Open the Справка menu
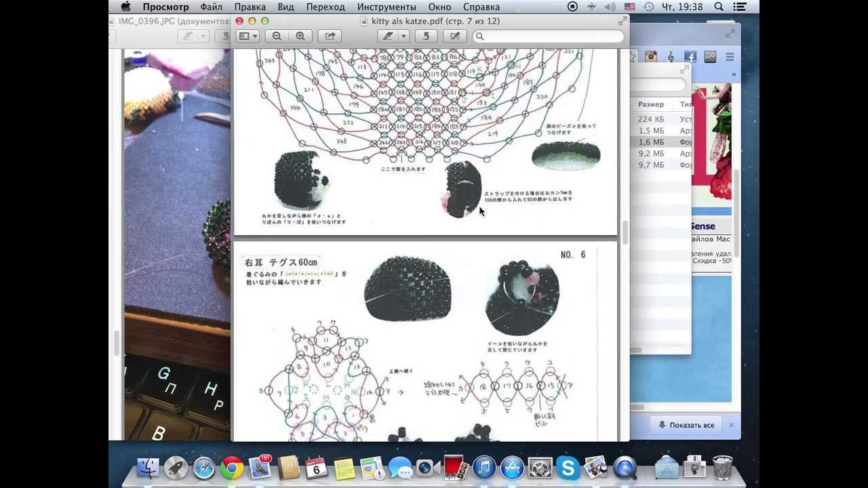 tap(481, 7)
